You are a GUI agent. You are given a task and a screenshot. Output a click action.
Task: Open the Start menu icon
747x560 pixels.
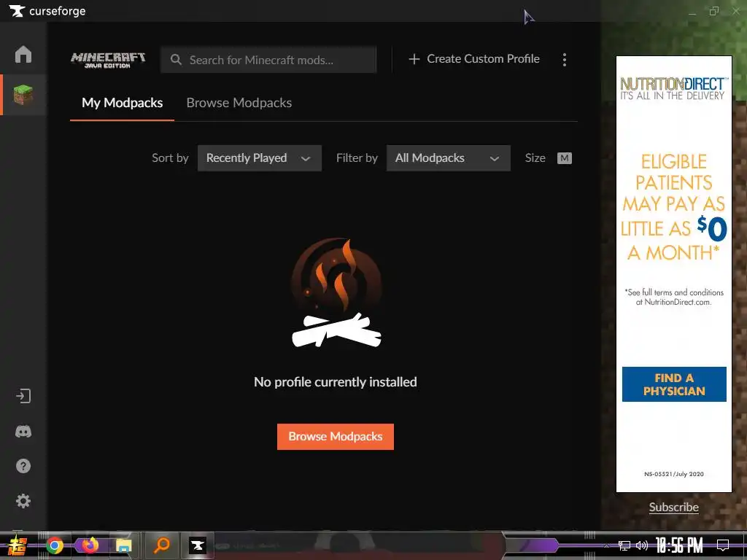(x=18, y=545)
